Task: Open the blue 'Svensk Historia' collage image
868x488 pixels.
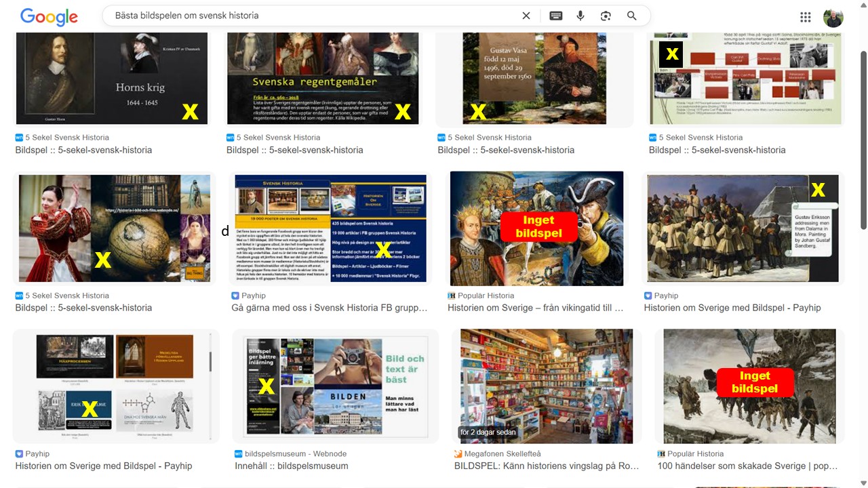Action: [330, 228]
